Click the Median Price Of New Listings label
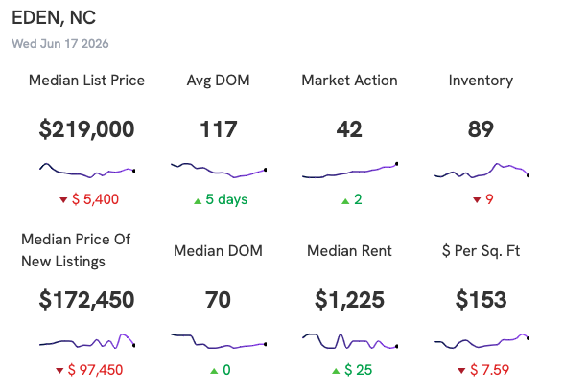 tap(76, 251)
